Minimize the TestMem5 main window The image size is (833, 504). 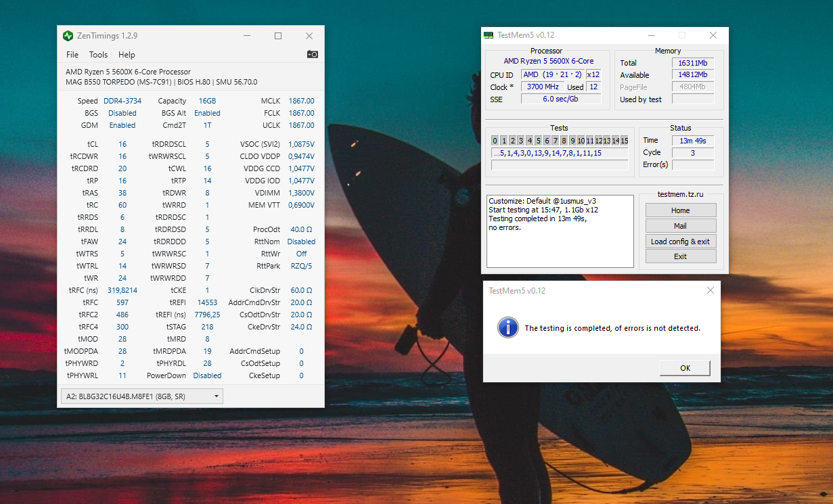pos(652,35)
